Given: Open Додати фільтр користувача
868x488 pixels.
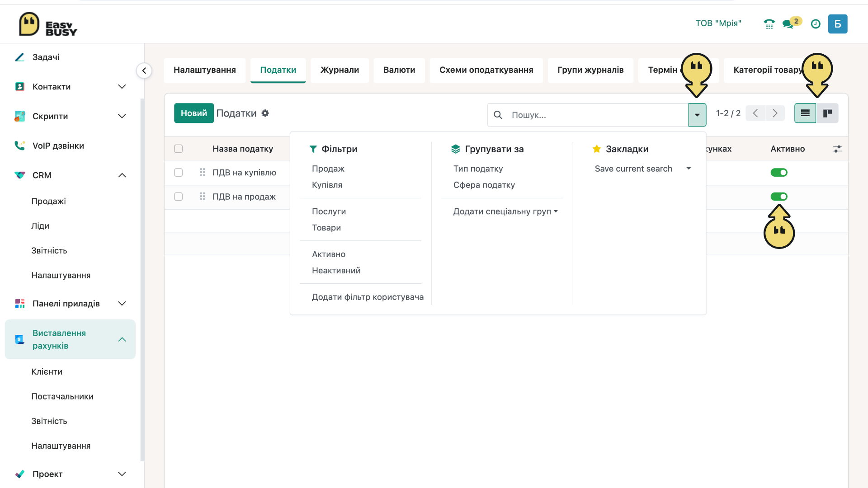Looking at the screenshot, I should [x=368, y=297].
